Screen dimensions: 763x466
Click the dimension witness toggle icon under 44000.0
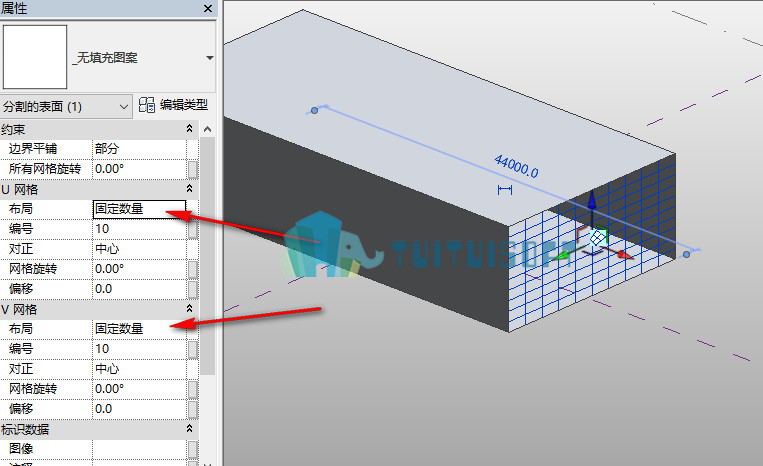505,190
